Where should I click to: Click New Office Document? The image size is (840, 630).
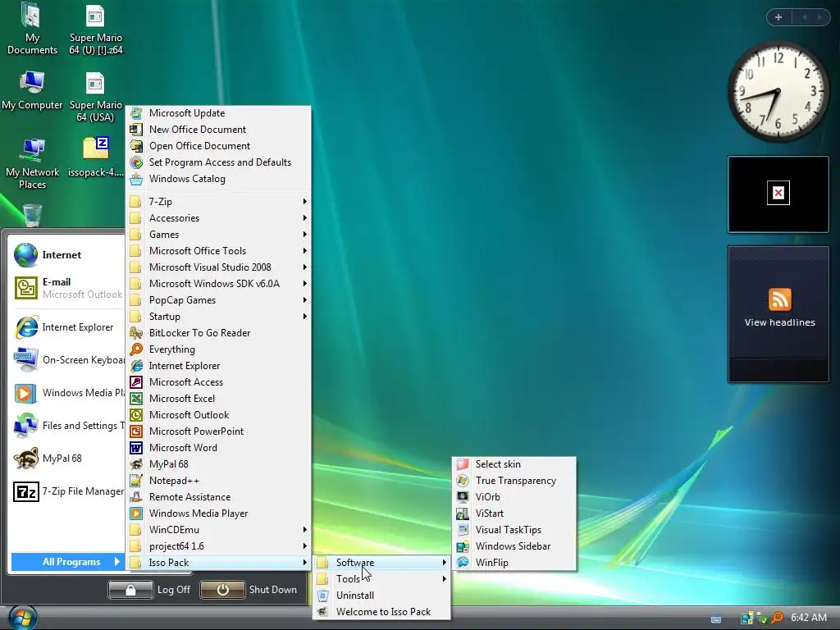click(218, 129)
